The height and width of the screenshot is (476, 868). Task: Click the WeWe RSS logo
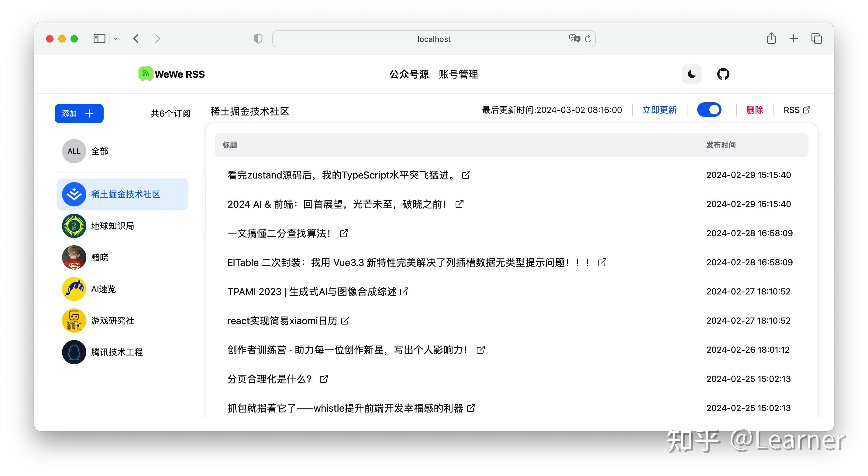pos(171,74)
